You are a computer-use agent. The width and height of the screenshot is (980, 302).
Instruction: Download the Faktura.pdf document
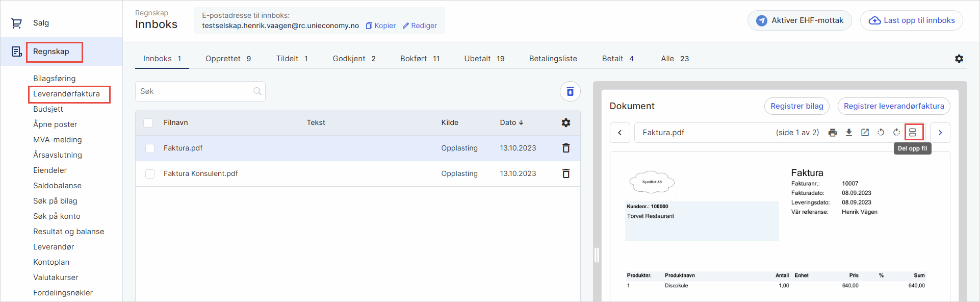coord(849,133)
